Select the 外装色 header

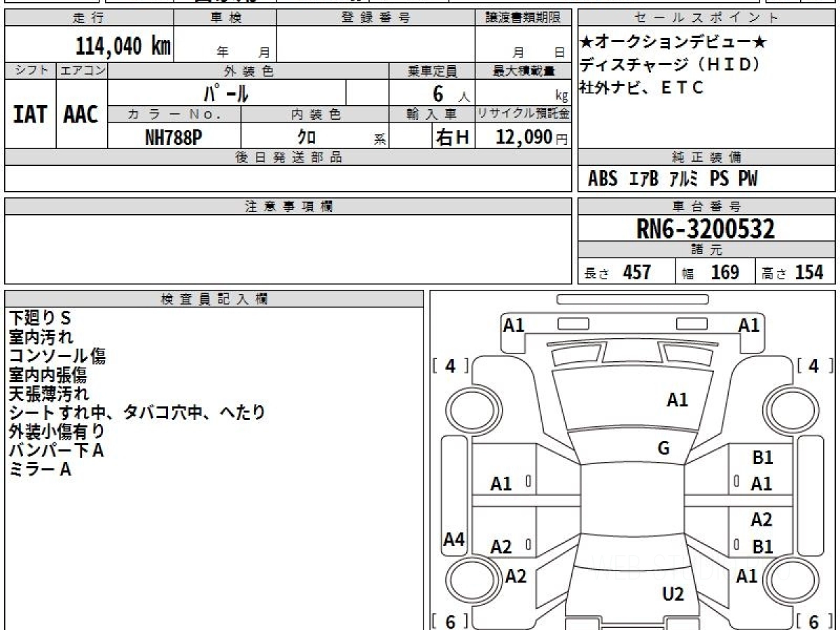click(x=248, y=71)
